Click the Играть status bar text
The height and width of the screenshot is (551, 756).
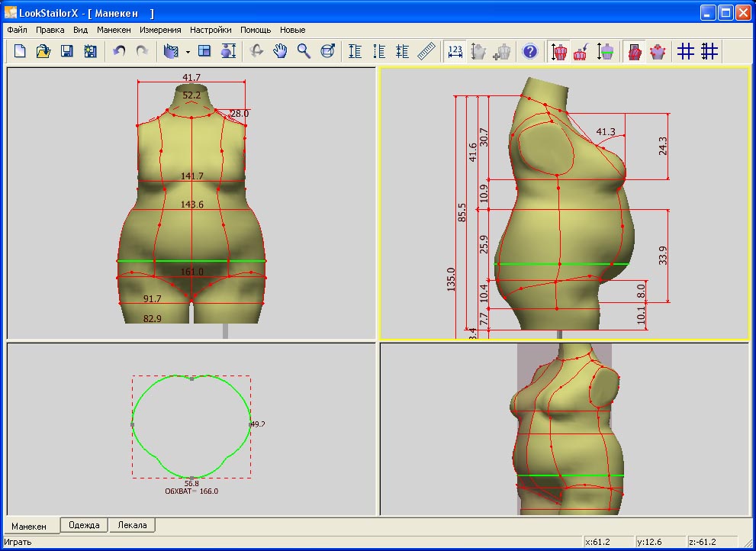pyautogui.click(x=18, y=542)
